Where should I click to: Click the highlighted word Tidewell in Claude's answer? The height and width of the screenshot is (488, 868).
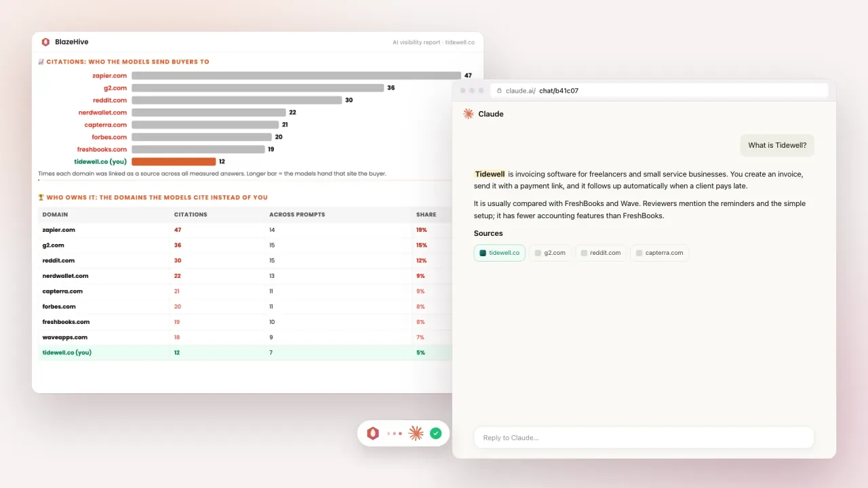pos(490,174)
